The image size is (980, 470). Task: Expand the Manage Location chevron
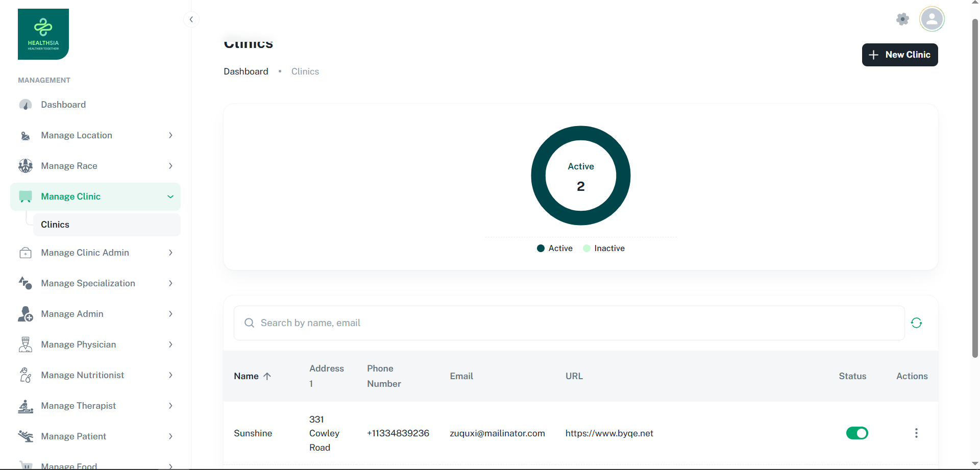point(170,135)
